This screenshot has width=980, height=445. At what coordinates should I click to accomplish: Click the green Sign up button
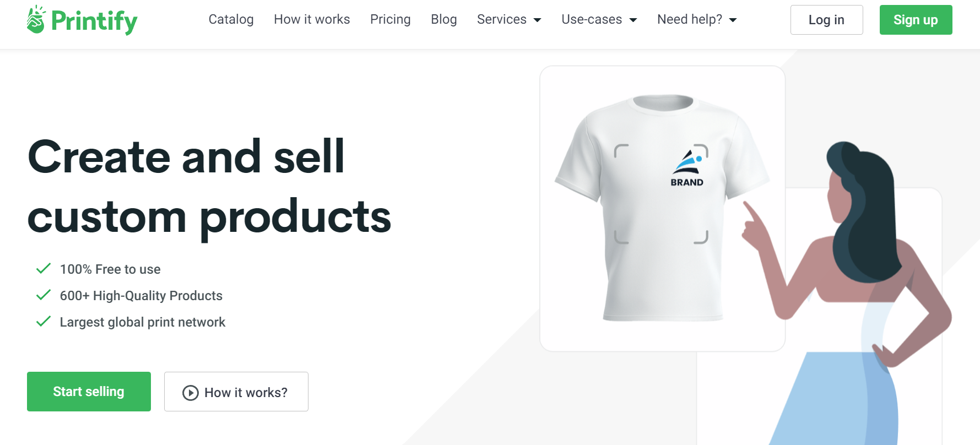tap(916, 20)
